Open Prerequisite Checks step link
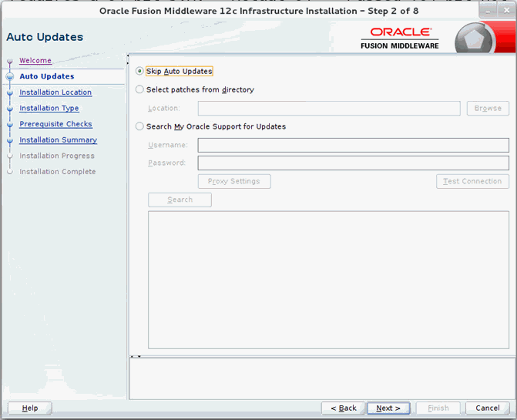The image size is (517, 420). 55,124
